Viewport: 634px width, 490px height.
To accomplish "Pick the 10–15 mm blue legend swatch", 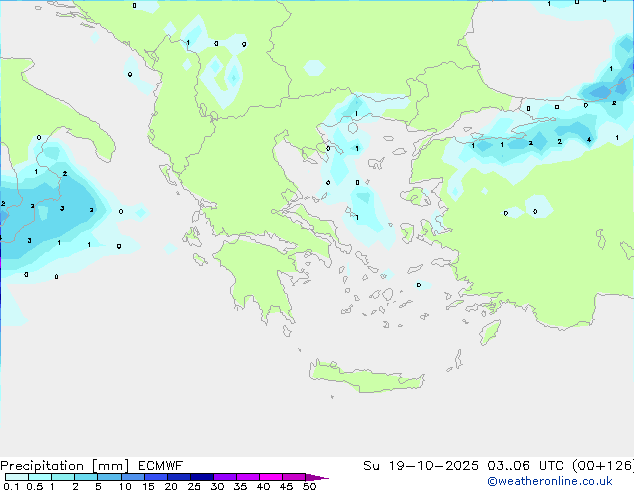I will (133, 477).
